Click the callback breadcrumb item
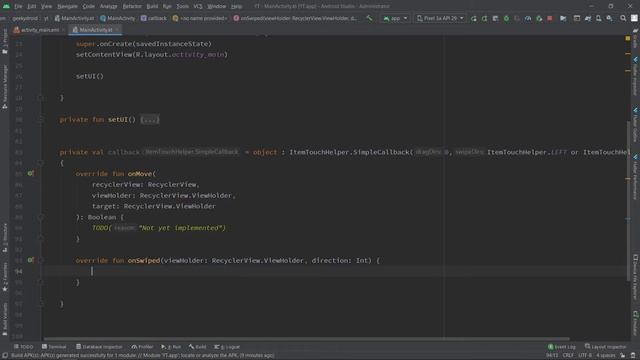Screen dimensions: 640x360 click(x=154, y=18)
